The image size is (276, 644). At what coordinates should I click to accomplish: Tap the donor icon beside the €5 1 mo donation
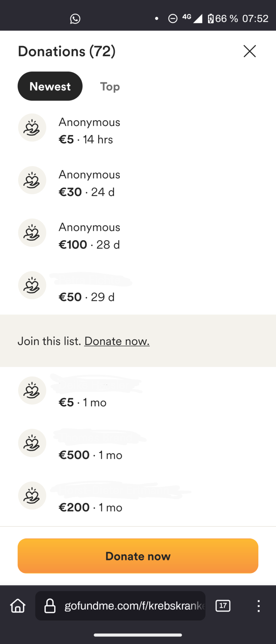[x=32, y=391]
